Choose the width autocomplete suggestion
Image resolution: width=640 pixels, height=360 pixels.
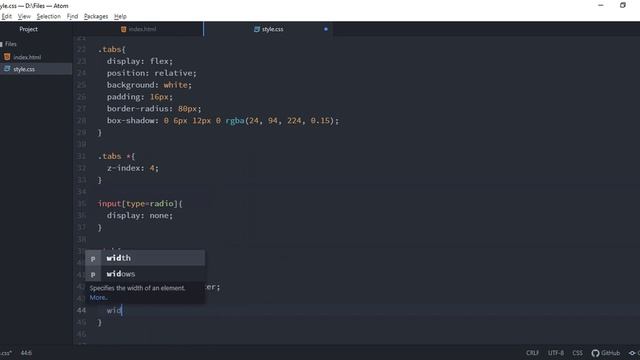[145, 258]
